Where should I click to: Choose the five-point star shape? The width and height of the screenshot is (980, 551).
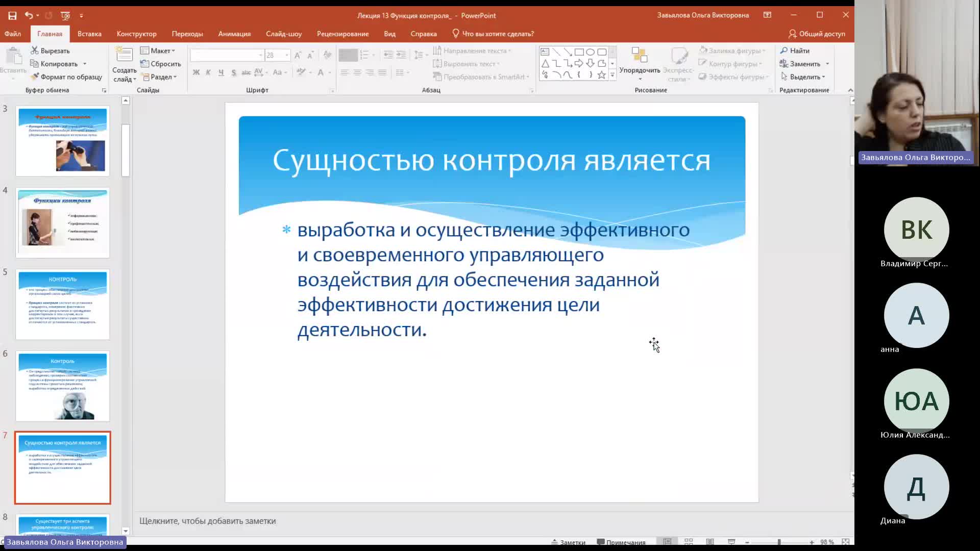click(602, 75)
